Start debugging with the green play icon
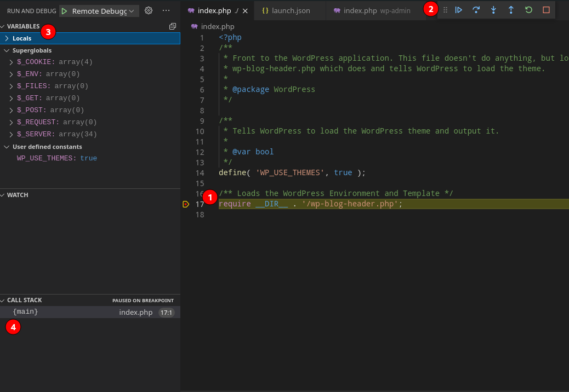569x392 pixels. [64, 11]
